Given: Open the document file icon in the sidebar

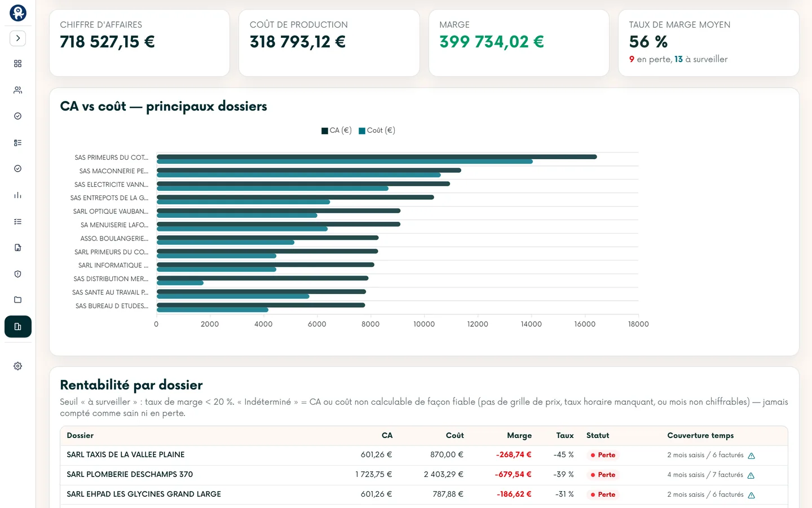Looking at the screenshot, I should (18, 248).
